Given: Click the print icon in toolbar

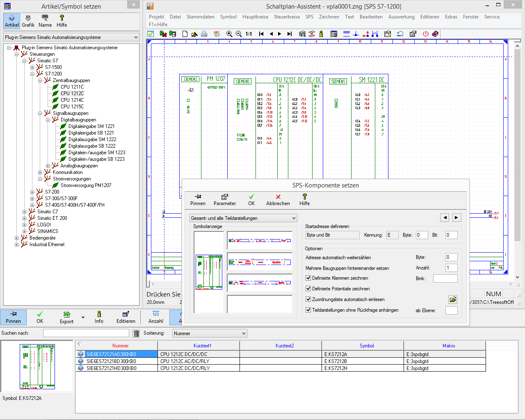Looking at the screenshot, I should (204, 34).
